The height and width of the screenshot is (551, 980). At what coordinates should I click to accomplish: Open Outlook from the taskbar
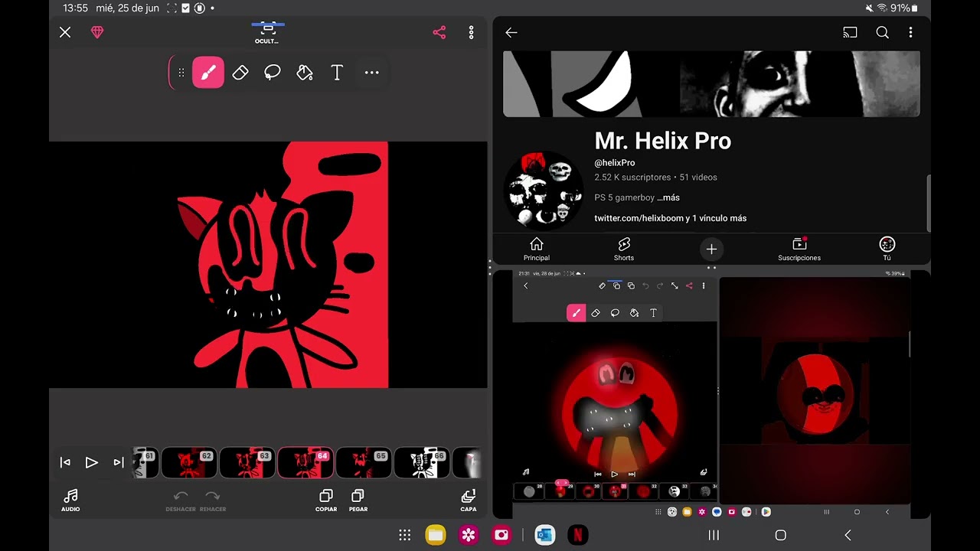544,535
